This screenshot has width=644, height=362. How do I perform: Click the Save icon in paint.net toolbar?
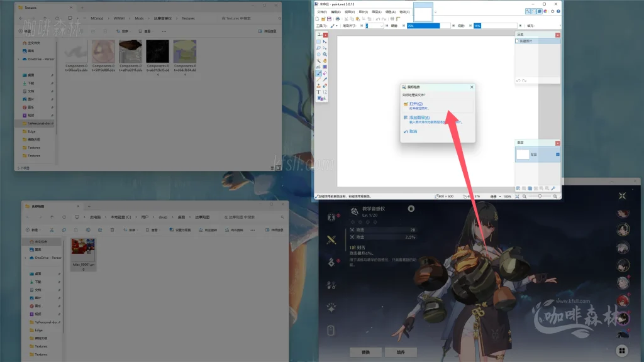tap(328, 19)
